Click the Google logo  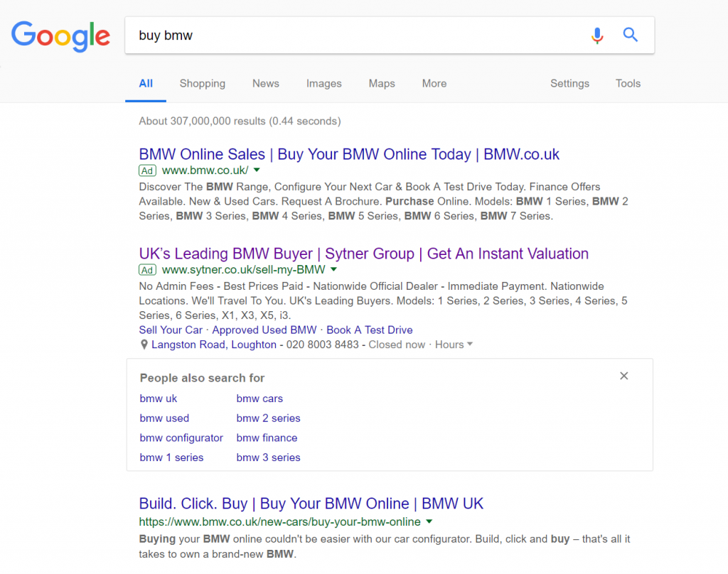(x=61, y=36)
